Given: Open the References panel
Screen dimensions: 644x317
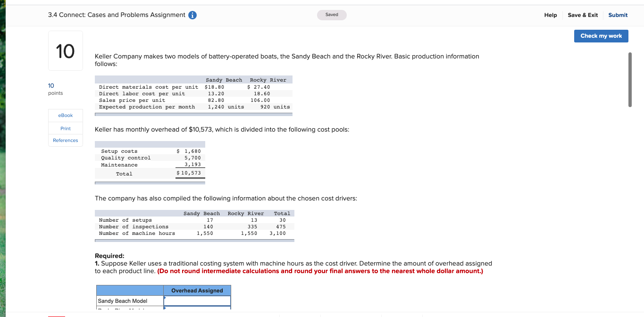Looking at the screenshot, I should [65, 140].
